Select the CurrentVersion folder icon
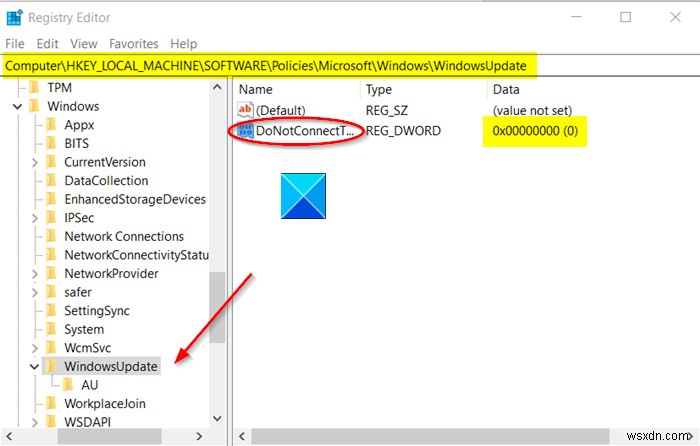 click(51, 162)
